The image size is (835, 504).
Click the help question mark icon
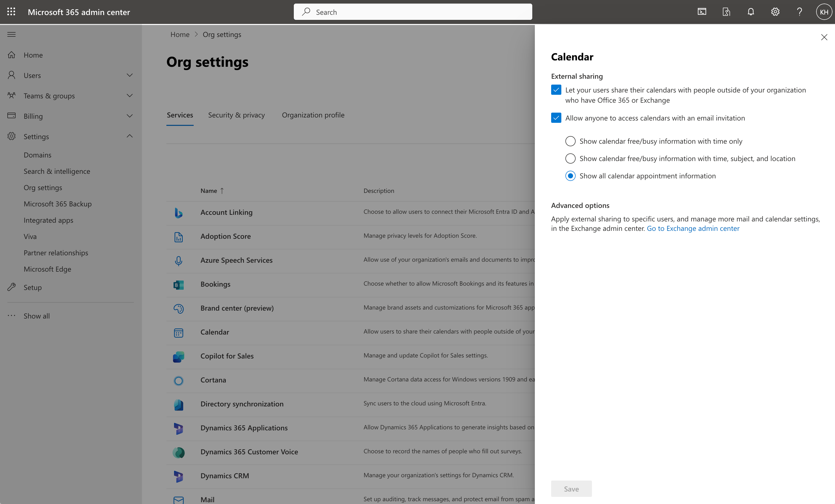(799, 11)
